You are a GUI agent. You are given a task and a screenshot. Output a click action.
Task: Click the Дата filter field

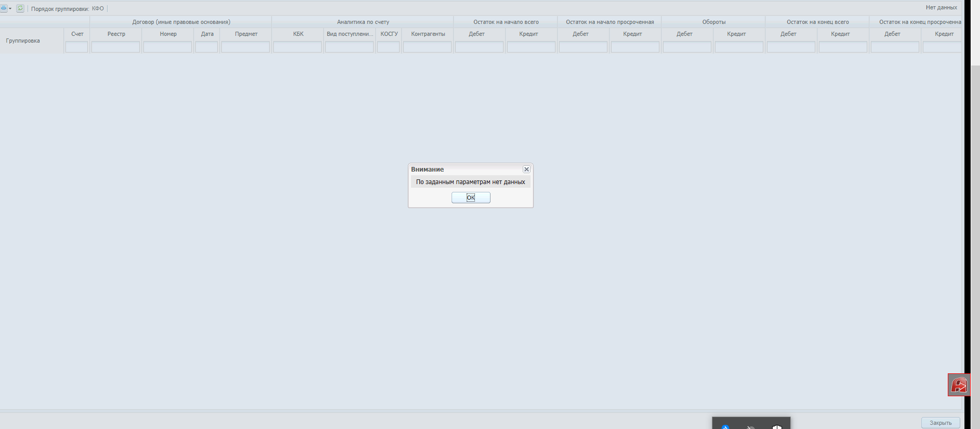click(207, 47)
